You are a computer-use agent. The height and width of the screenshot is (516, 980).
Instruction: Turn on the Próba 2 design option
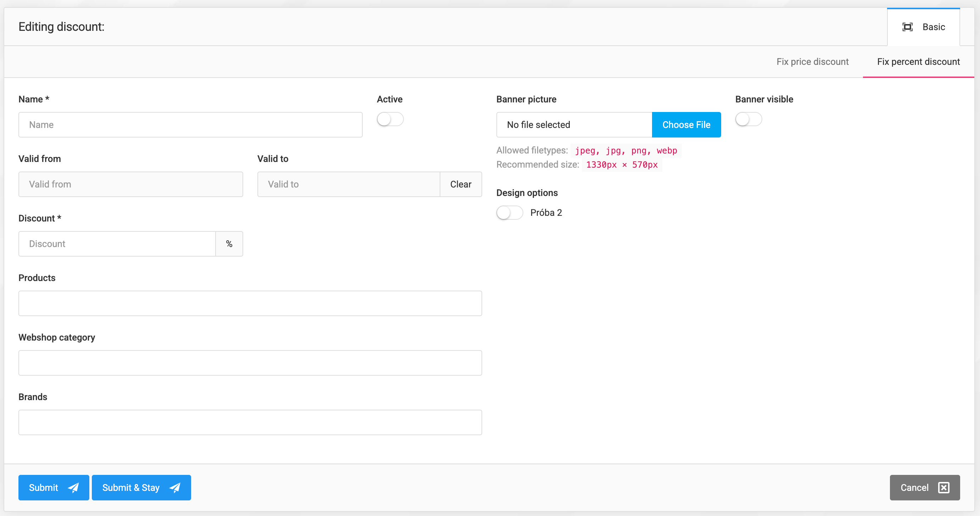pos(510,213)
